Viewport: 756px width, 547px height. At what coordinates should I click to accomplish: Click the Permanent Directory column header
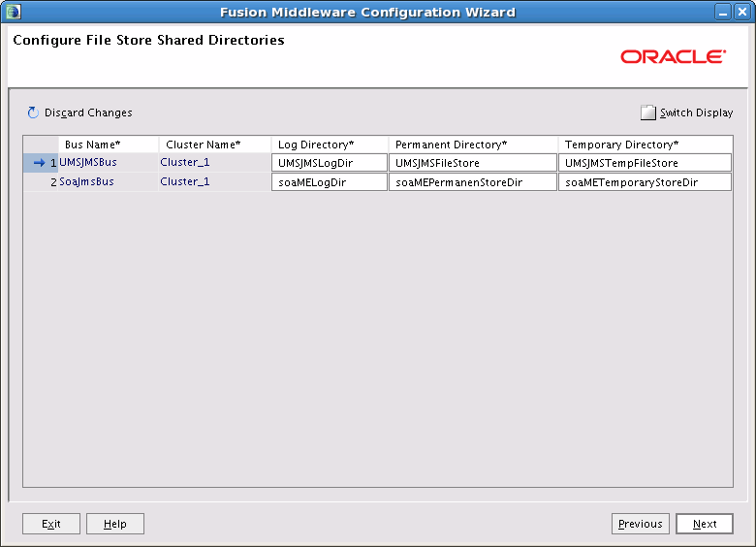point(473,145)
